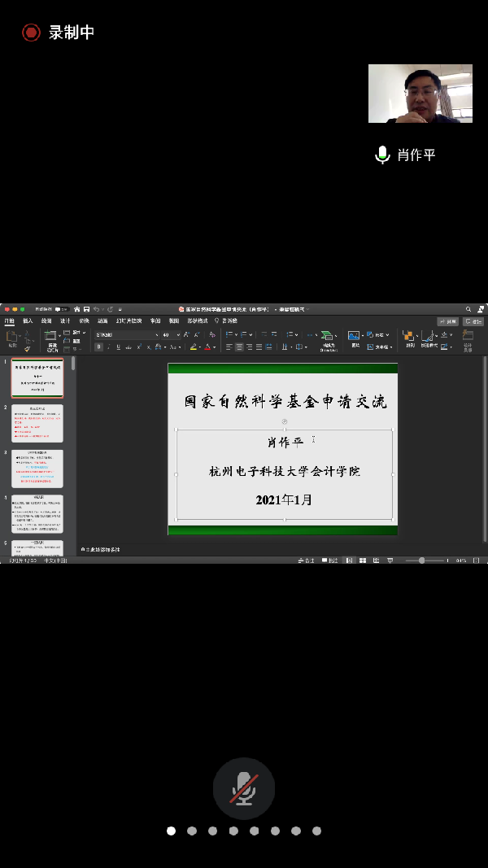Adjust the zoom slider in the status bar

pyautogui.click(x=422, y=560)
